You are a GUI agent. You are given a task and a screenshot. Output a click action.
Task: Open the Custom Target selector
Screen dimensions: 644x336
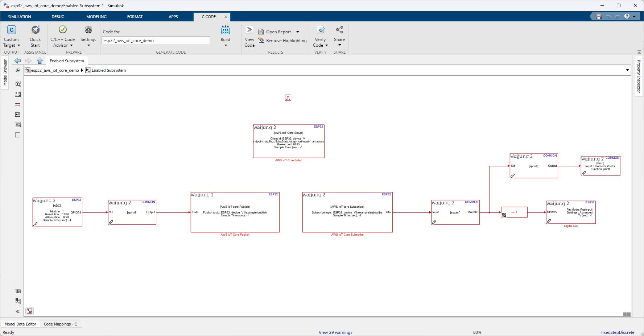click(x=12, y=36)
